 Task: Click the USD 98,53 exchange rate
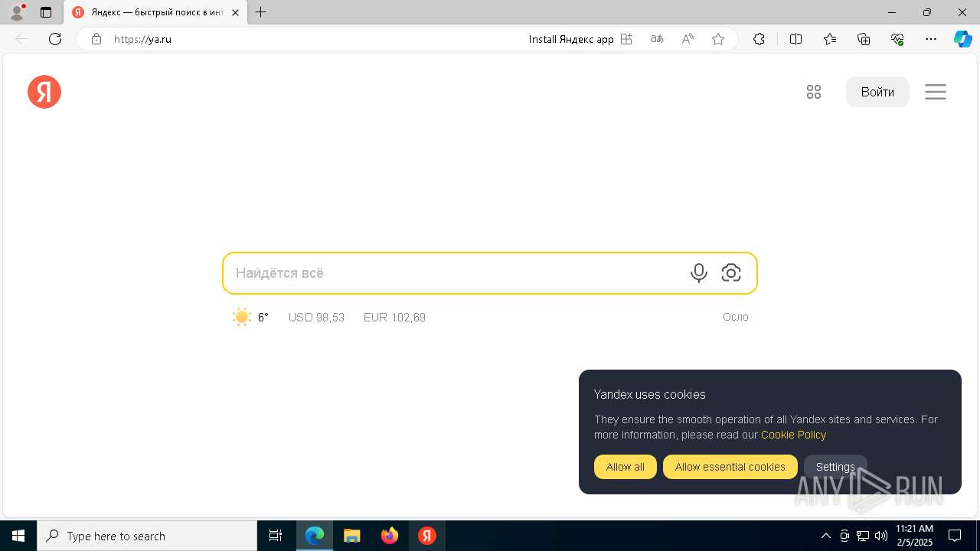click(316, 317)
